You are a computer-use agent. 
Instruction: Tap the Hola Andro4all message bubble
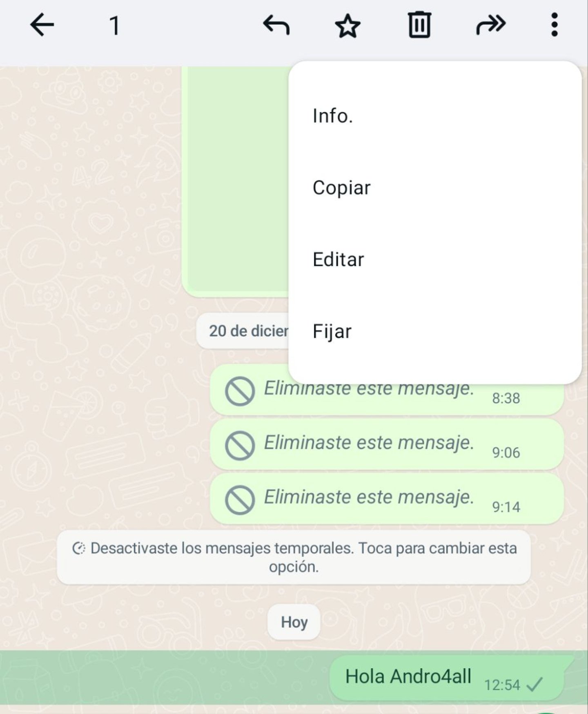click(446, 677)
